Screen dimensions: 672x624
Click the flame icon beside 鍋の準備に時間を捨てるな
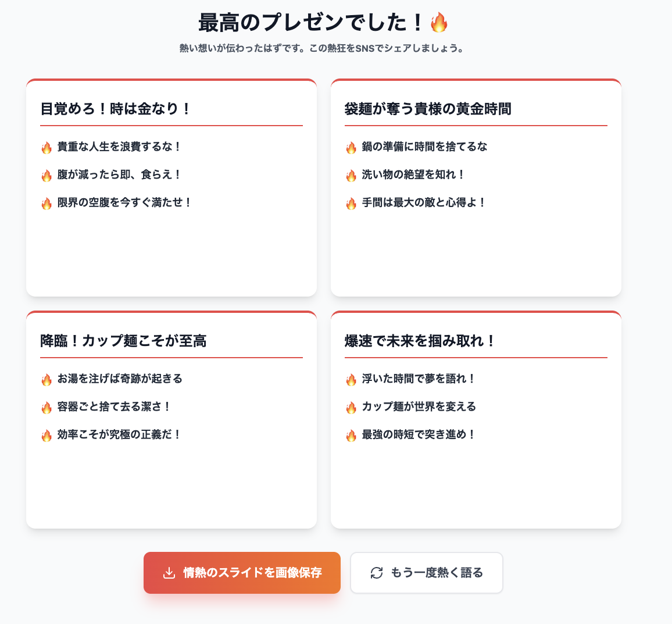tap(351, 148)
